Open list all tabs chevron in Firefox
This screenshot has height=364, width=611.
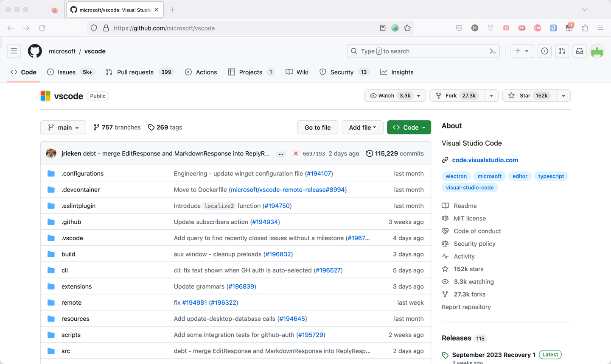click(x=585, y=9)
